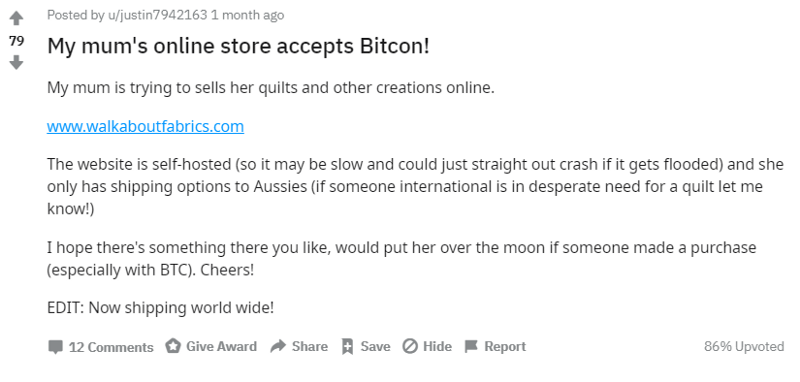The height and width of the screenshot is (382, 800).
Task: Open the u/justin7942163 user profile
Action: [157, 15]
